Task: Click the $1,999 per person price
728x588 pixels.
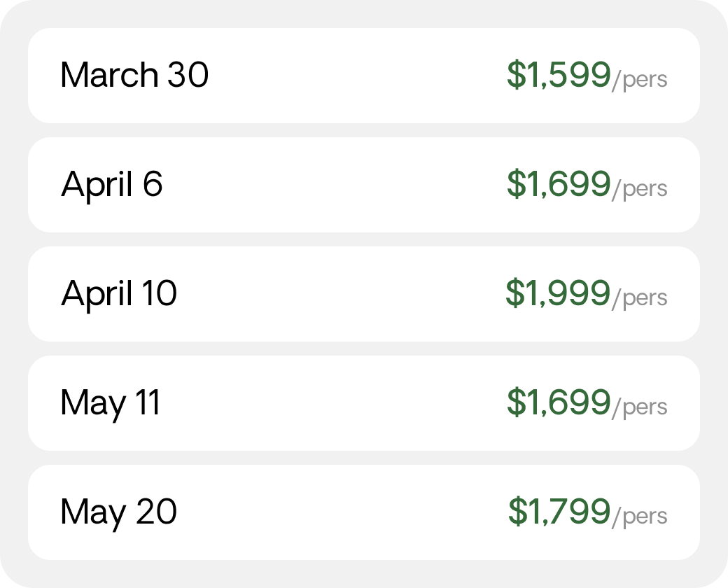Action: pos(558,293)
